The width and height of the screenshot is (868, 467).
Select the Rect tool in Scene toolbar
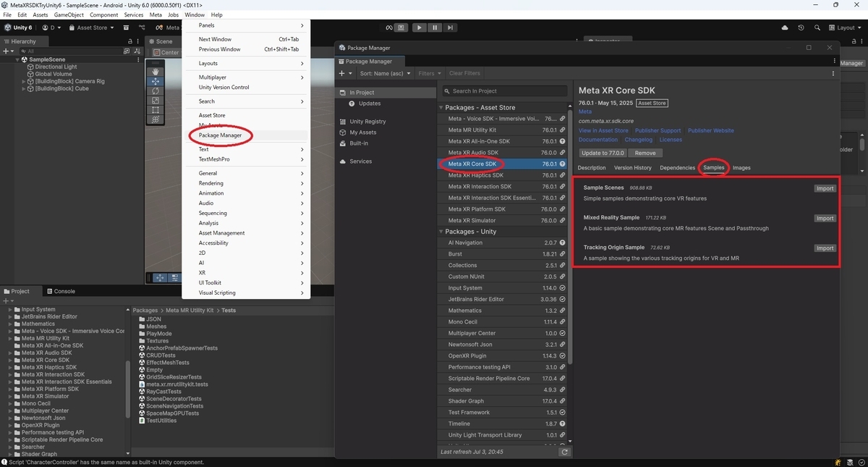click(x=156, y=110)
